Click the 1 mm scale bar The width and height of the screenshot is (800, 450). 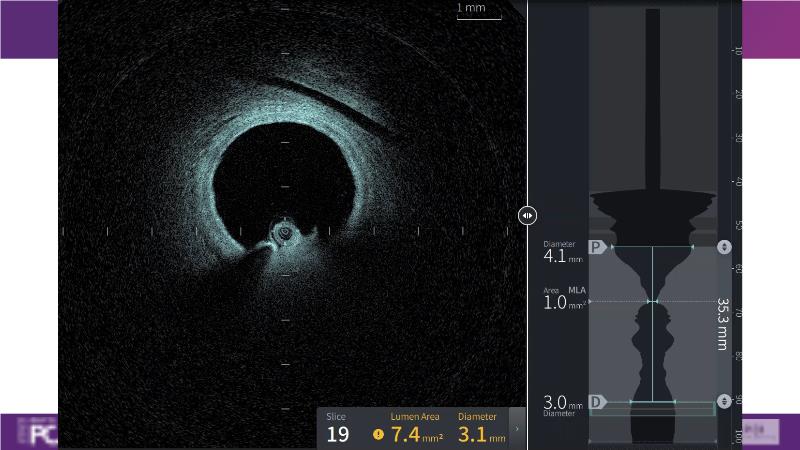[x=478, y=13]
